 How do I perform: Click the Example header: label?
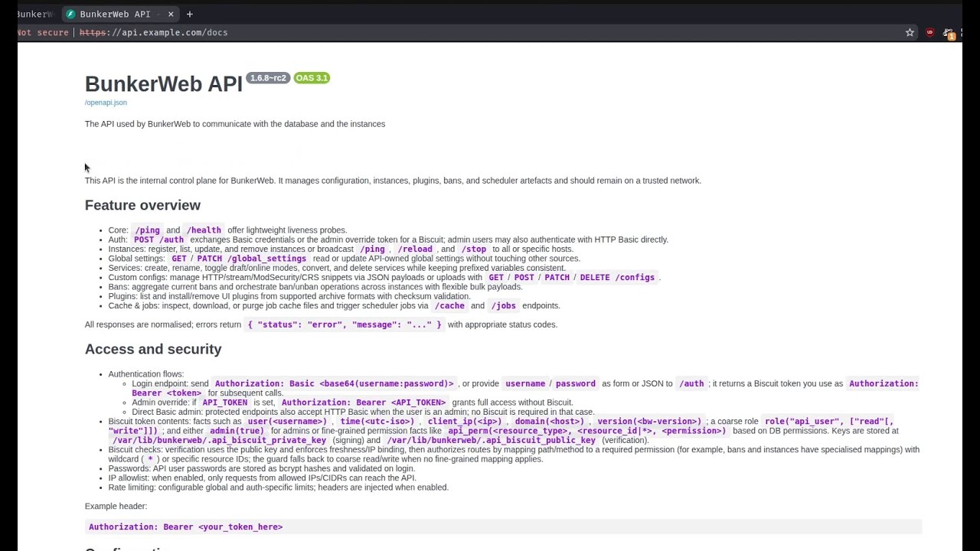point(116,507)
